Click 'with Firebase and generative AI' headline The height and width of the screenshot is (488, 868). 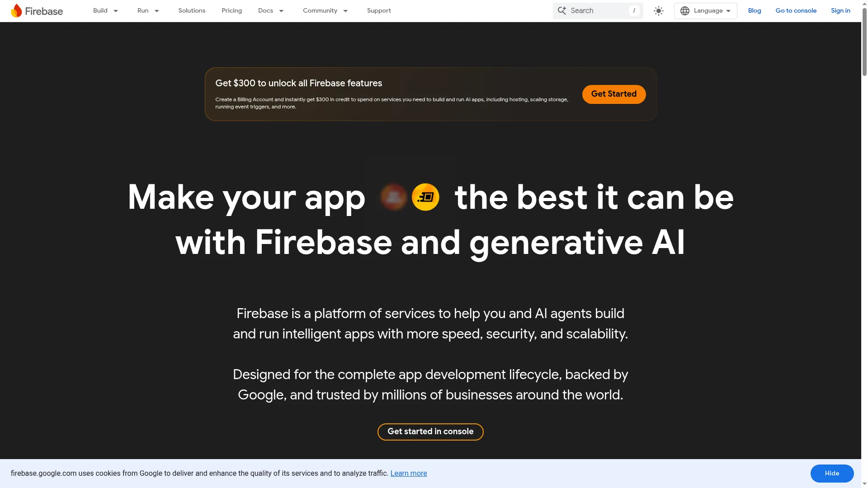[x=430, y=243]
